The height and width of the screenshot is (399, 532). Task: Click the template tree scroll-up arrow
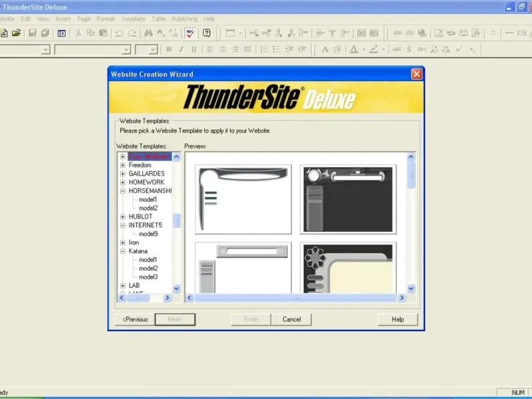(x=176, y=157)
